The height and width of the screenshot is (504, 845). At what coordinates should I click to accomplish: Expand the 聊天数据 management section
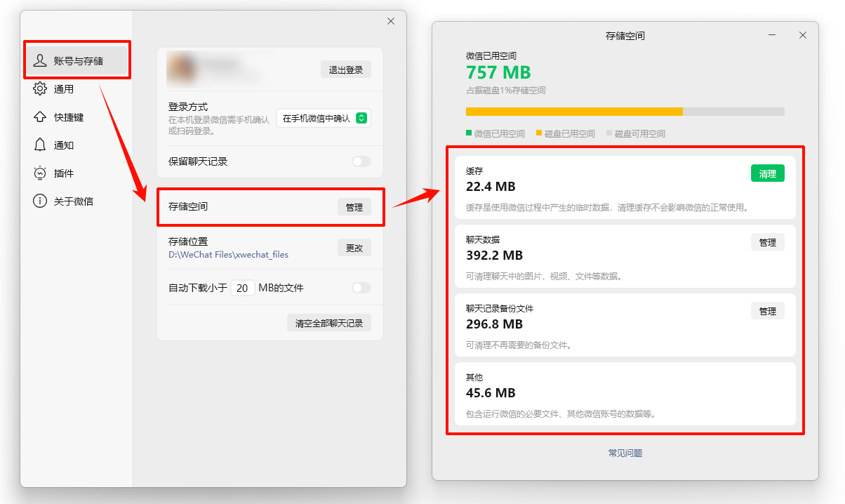point(767,241)
